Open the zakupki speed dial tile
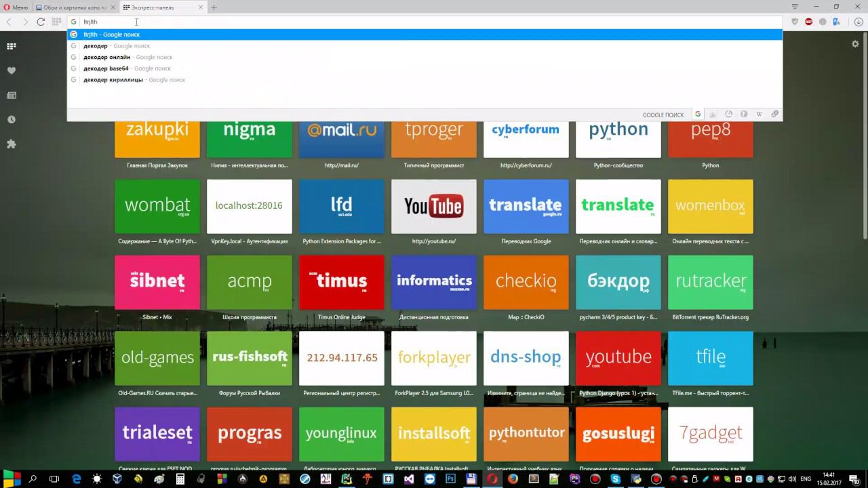Image resolution: width=868 pixels, height=488 pixels. (157, 139)
